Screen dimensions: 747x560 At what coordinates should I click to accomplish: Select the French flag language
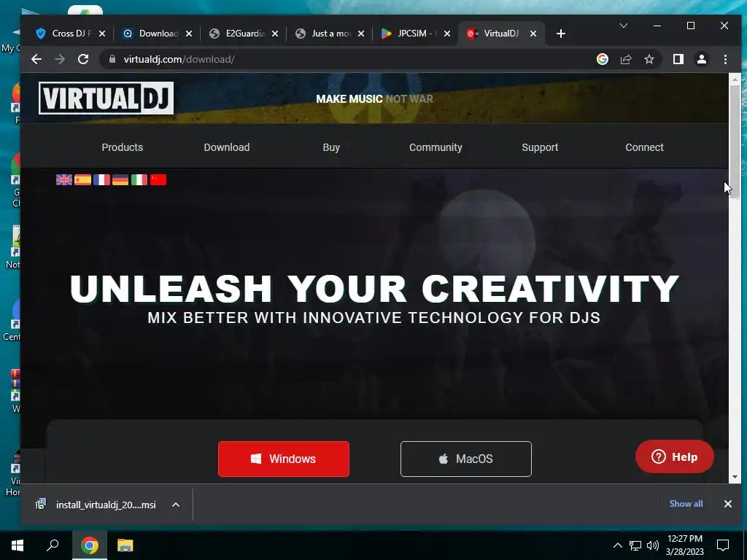(x=101, y=179)
